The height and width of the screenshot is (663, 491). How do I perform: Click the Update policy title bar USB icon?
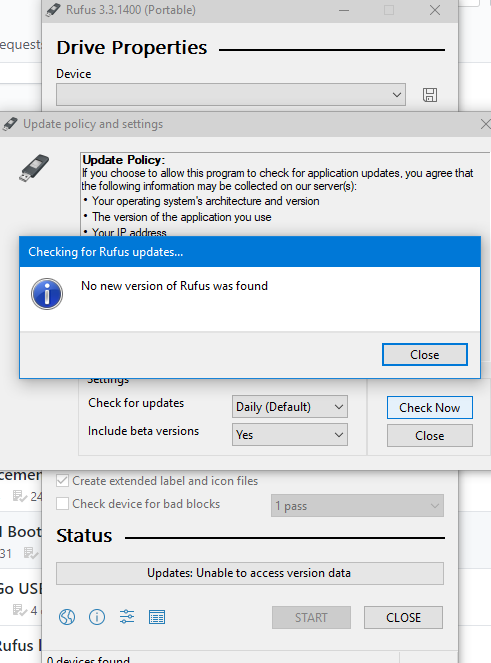coord(10,124)
